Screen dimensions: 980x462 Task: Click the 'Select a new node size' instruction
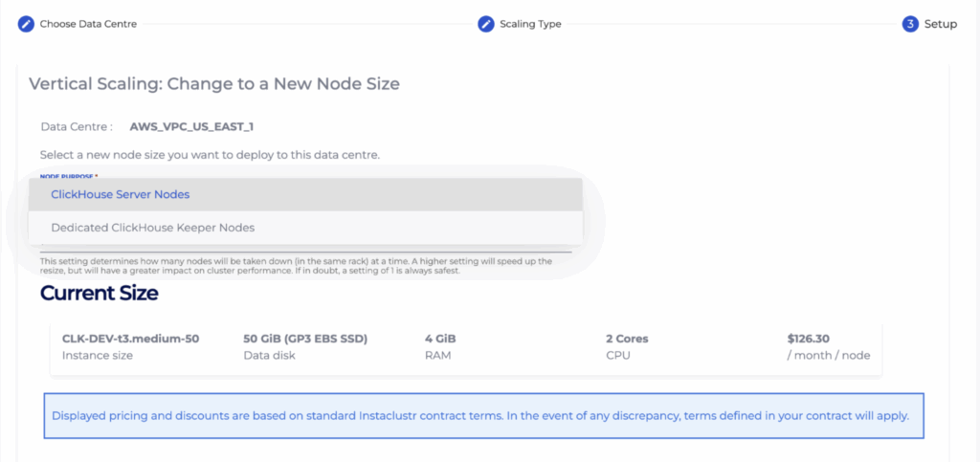[x=210, y=155]
